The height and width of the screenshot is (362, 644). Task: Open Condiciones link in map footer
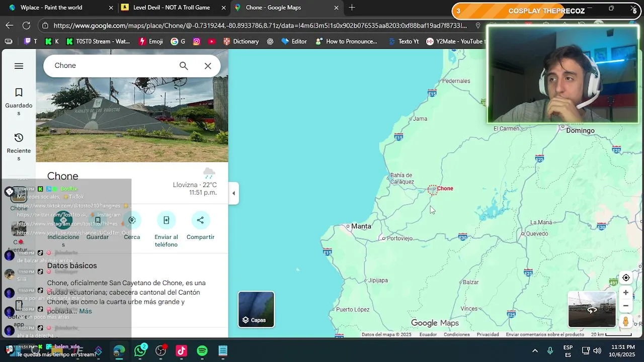[457, 335]
